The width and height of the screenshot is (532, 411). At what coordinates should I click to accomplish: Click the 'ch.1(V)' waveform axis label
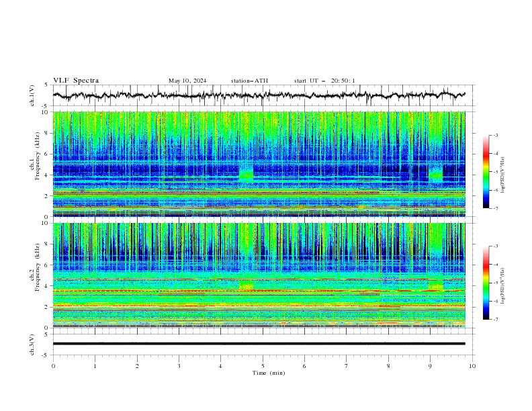pyautogui.click(x=32, y=95)
